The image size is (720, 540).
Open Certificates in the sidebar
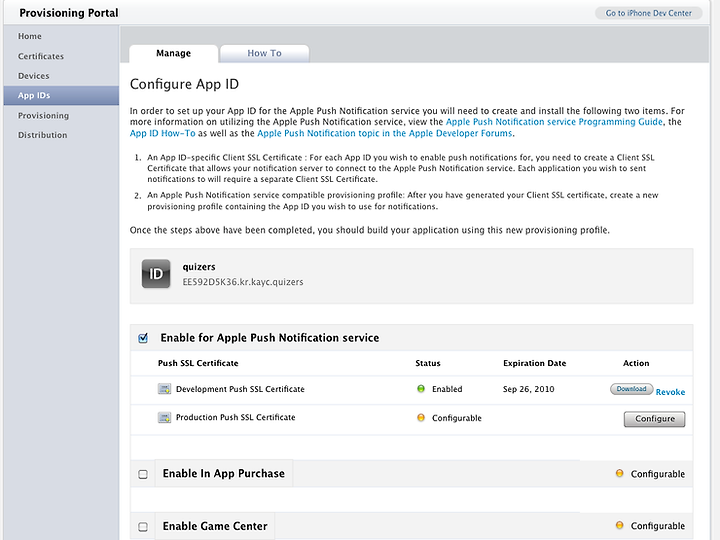pyautogui.click(x=41, y=56)
